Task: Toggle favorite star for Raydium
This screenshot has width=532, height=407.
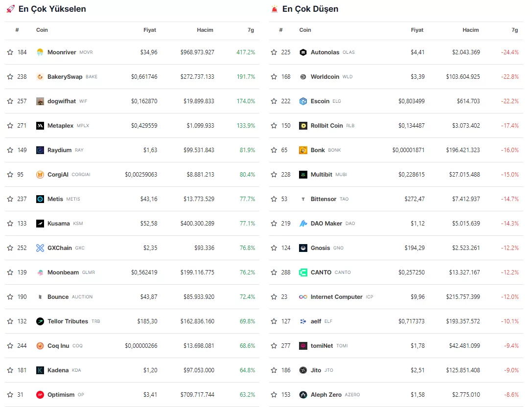Action: coord(10,150)
